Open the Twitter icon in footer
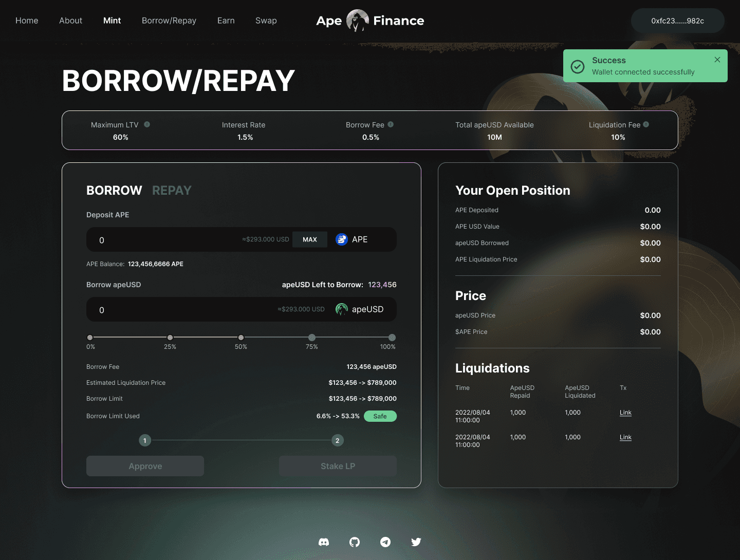Image resolution: width=740 pixels, height=560 pixels. coord(416,542)
